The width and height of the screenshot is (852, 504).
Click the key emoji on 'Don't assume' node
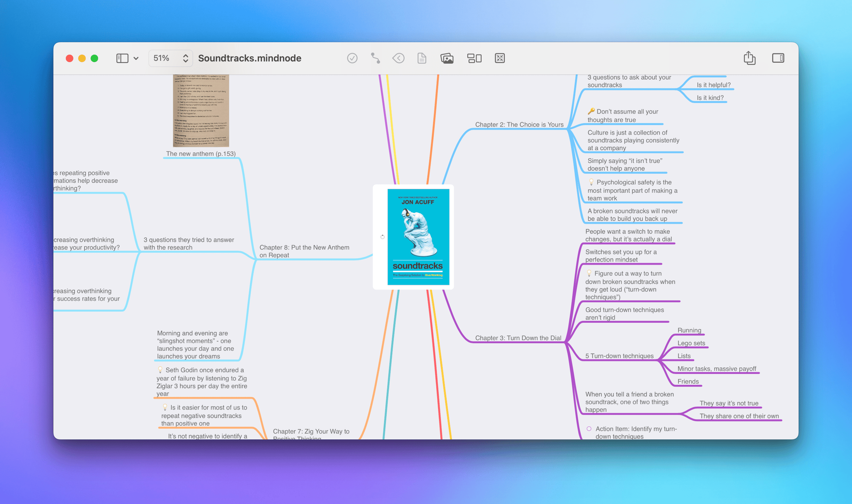click(x=591, y=111)
